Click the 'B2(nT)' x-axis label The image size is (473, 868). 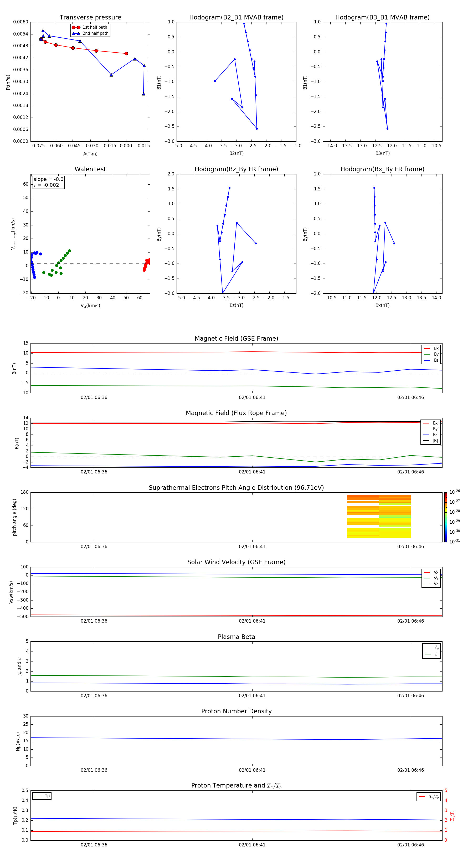[236, 153]
